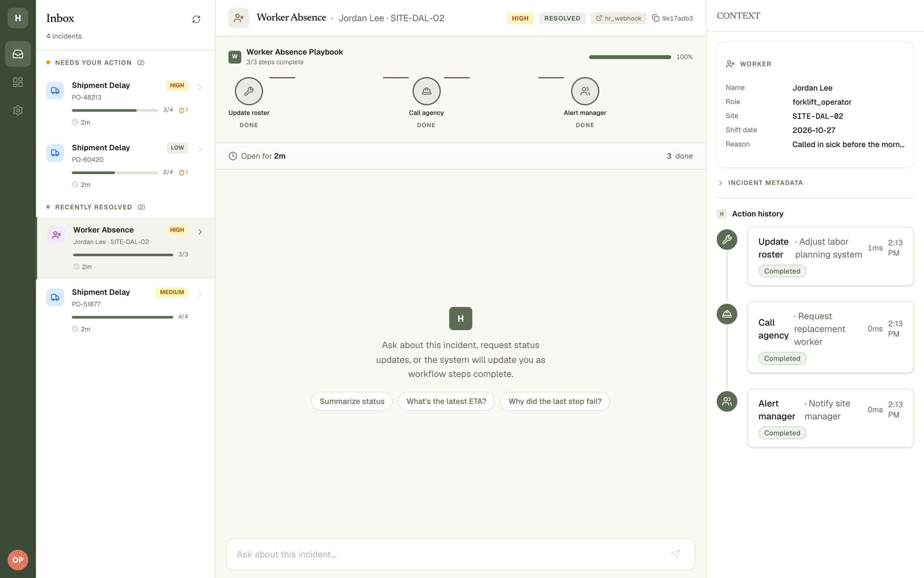Image resolution: width=924 pixels, height=578 pixels.
Task: Open the hr_webhook source link
Action: coord(619,18)
